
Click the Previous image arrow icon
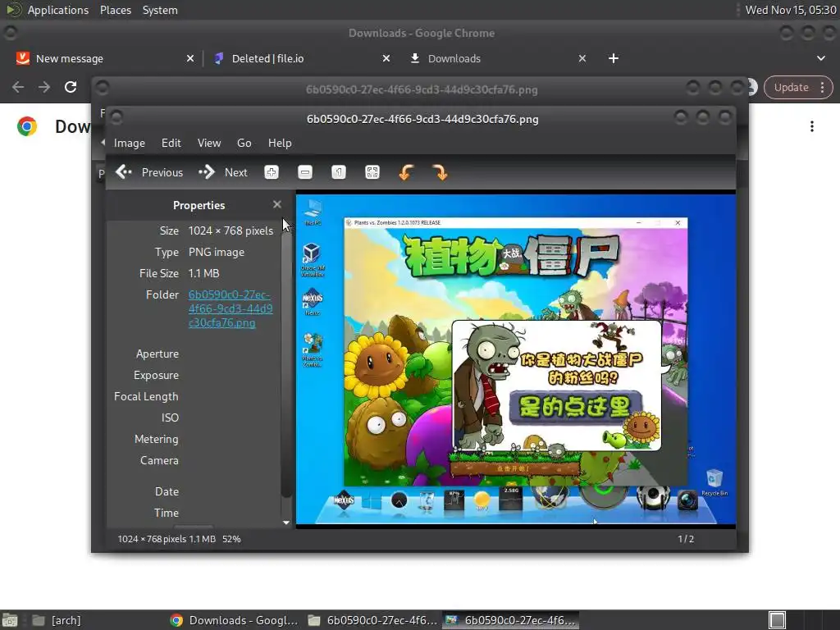coord(124,172)
